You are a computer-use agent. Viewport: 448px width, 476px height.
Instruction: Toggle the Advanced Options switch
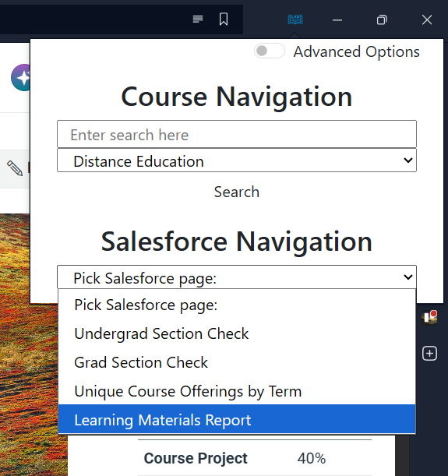click(x=270, y=51)
